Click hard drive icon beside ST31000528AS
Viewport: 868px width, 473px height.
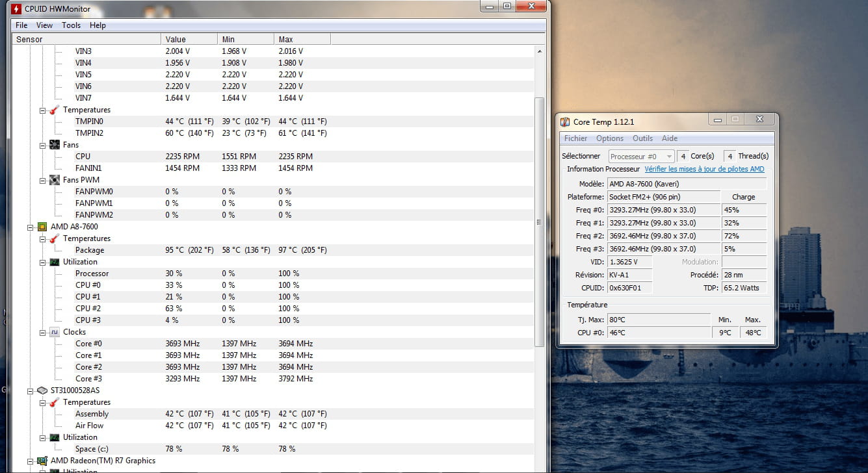(x=42, y=390)
